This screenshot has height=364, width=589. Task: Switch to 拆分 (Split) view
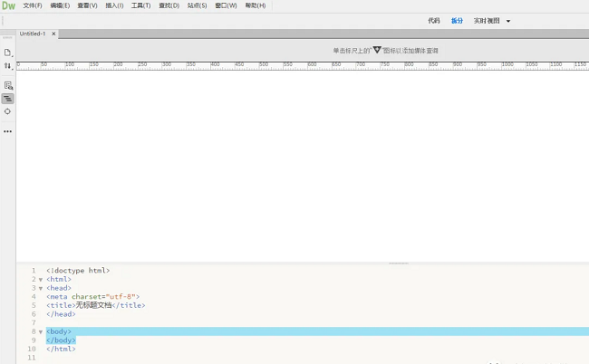(x=457, y=20)
